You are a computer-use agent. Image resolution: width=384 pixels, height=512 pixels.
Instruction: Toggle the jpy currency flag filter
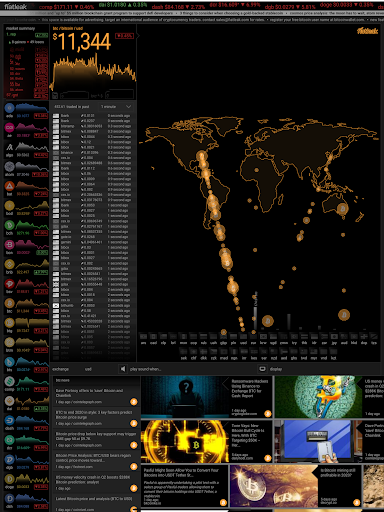tap(334, 337)
